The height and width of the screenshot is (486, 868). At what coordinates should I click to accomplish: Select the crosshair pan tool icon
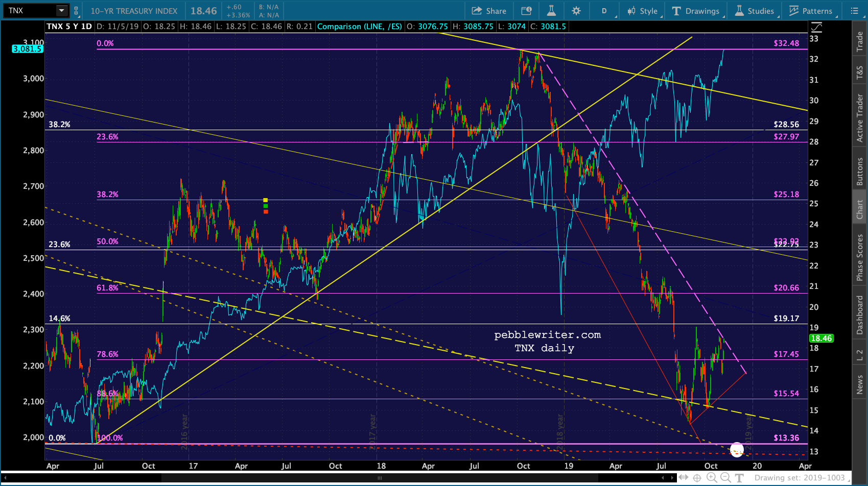point(697,478)
